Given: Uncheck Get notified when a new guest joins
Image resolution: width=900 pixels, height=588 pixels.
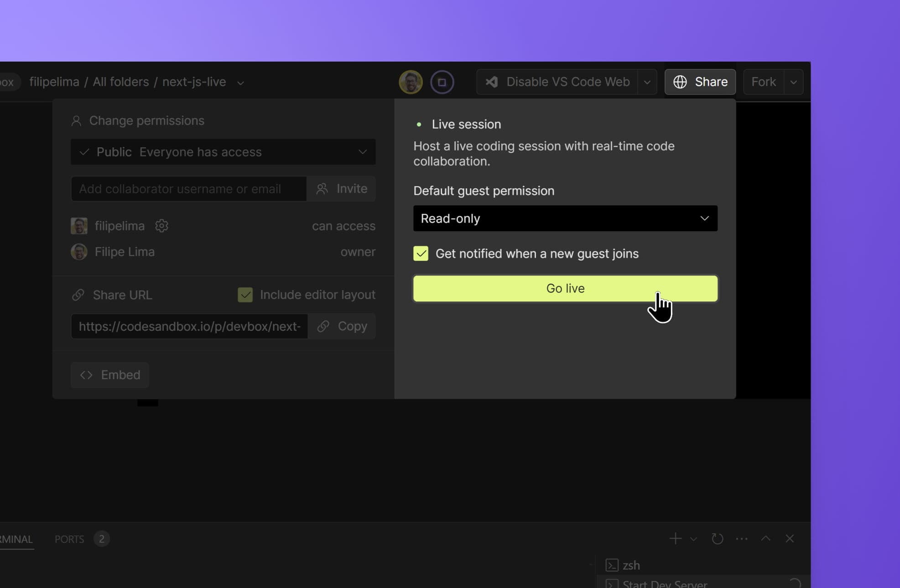Looking at the screenshot, I should click(421, 254).
